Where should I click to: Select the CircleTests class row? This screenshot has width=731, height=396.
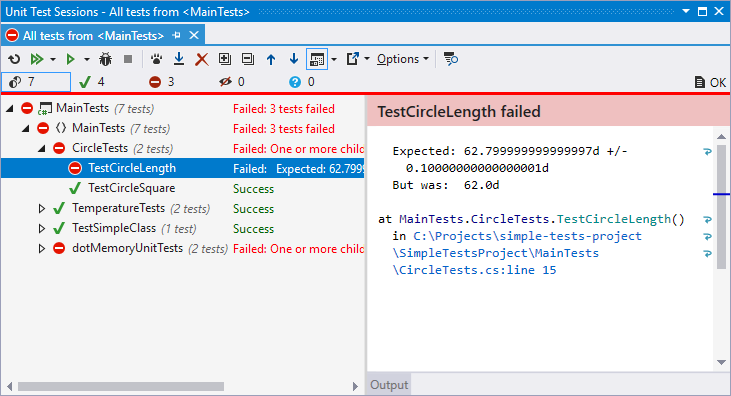[182, 148]
